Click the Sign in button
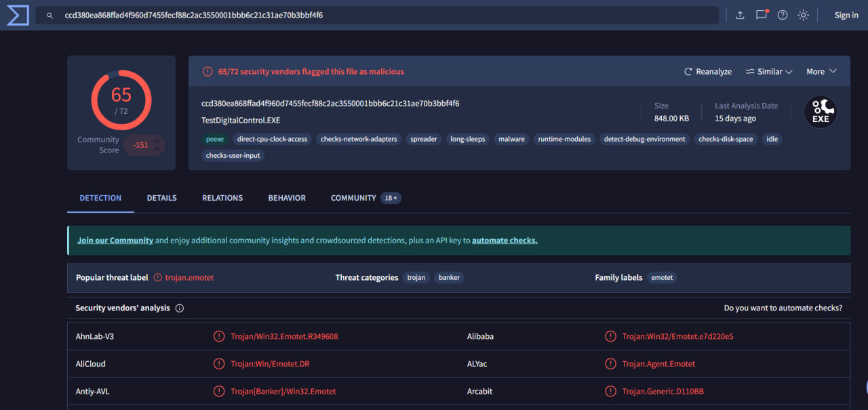Viewport: 868px width, 410px height. click(x=846, y=15)
